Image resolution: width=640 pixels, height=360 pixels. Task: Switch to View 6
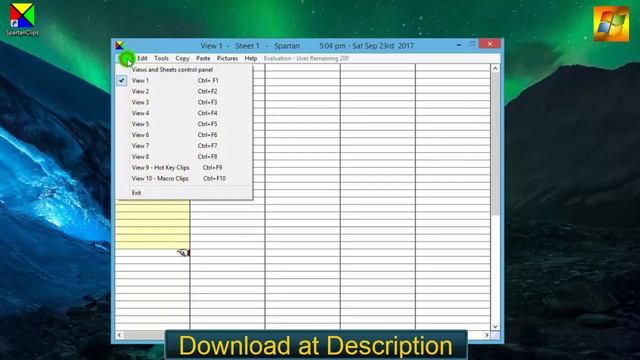(184, 135)
